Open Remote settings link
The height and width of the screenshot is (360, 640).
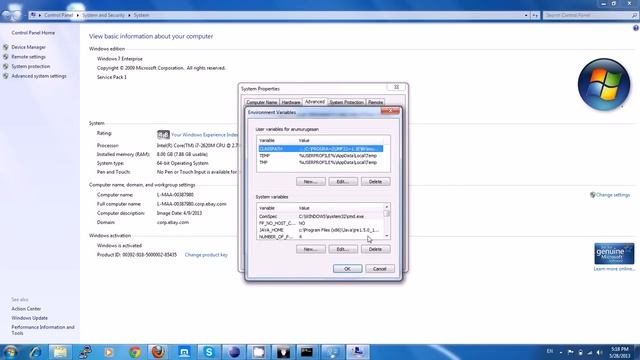point(29,57)
